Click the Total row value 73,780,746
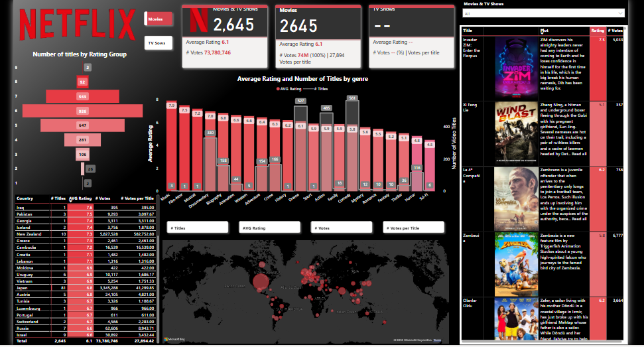The width and height of the screenshot is (644, 347). point(107,341)
